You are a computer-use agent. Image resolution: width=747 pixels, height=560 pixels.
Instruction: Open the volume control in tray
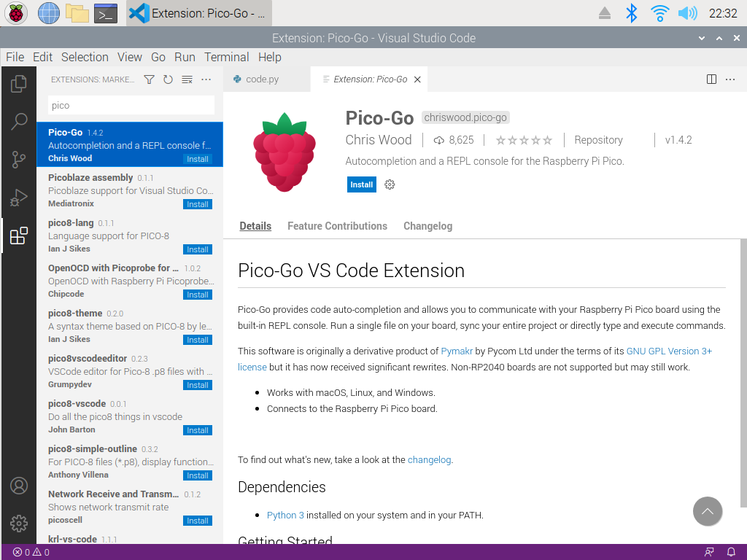687,13
